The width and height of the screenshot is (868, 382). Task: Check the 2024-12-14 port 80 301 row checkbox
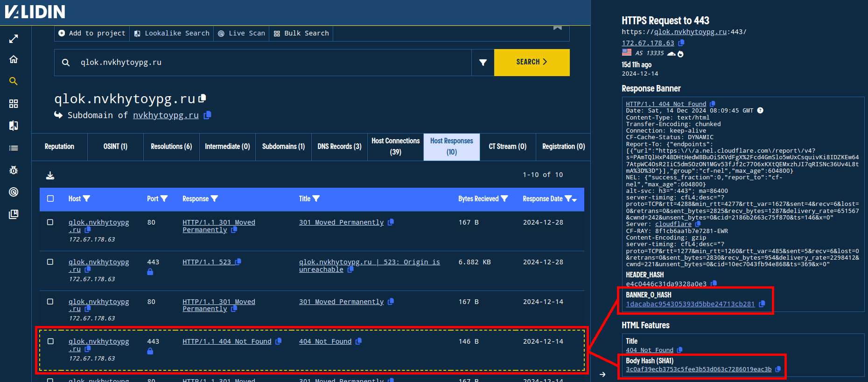50,302
